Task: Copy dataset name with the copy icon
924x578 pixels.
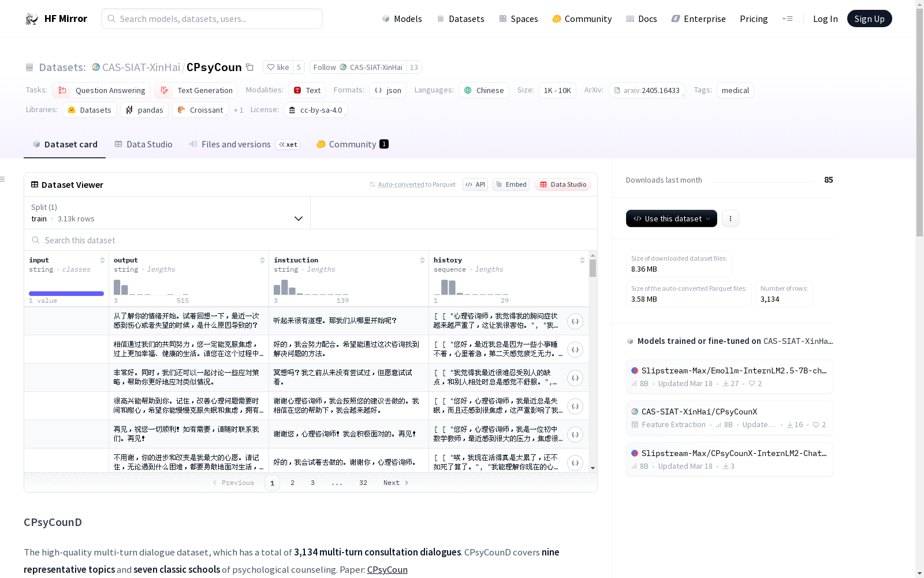Action: pyautogui.click(x=249, y=67)
